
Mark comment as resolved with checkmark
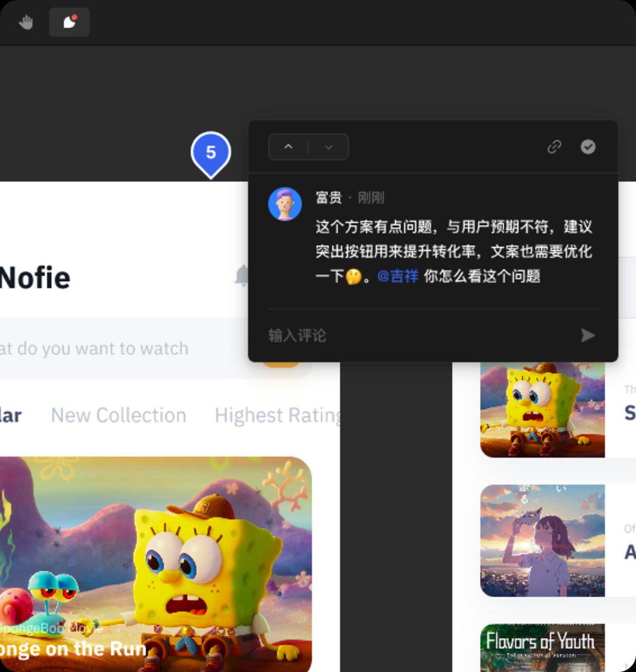(588, 146)
